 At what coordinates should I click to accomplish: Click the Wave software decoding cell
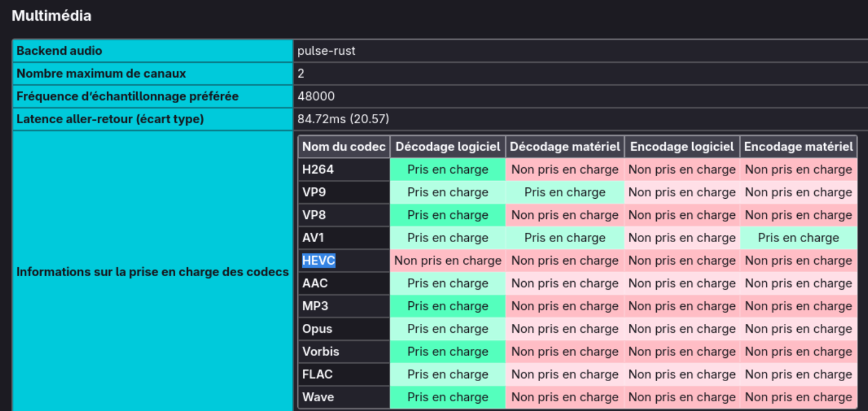447,397
